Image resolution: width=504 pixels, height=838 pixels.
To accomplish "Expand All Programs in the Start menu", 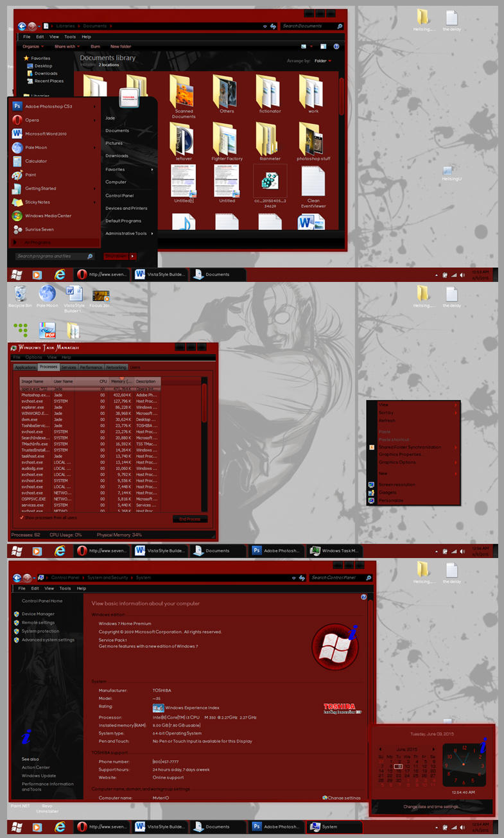I will pyautogui.click(x=55, y=242).
